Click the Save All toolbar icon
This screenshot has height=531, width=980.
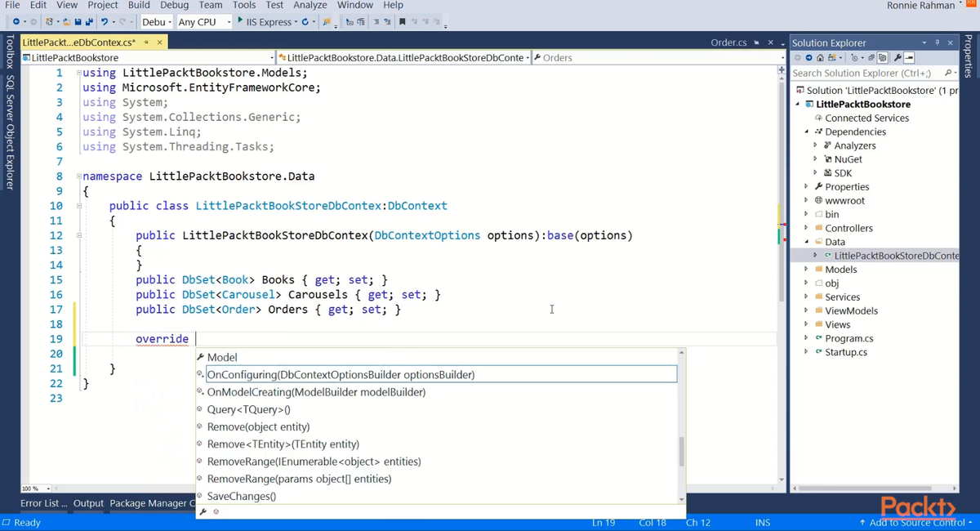(88, 22)
